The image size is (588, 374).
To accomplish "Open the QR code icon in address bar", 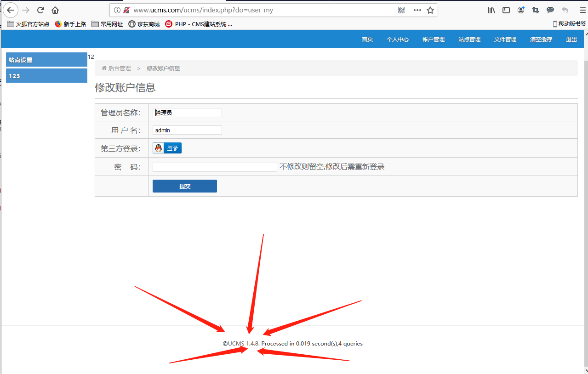I will [x=401, y=10].
